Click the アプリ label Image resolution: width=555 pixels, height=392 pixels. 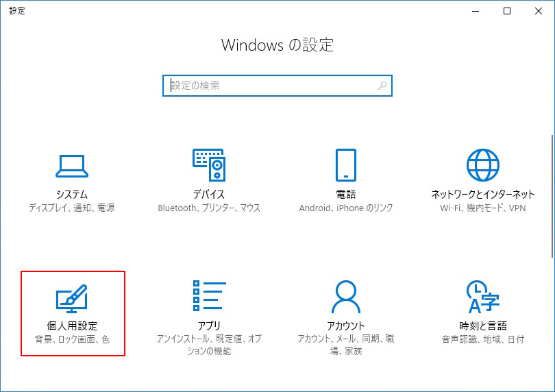(209, 326)
